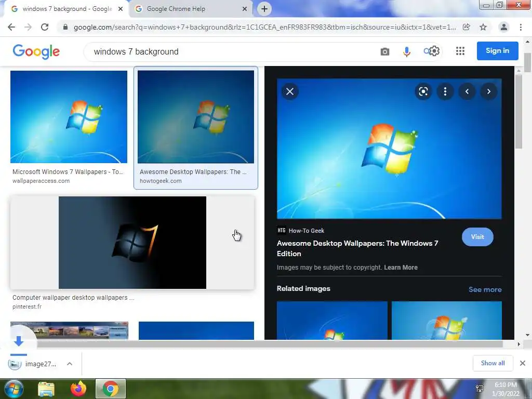Open the Windows Start menu
The image size is (532, 399).
pos(14,389)
